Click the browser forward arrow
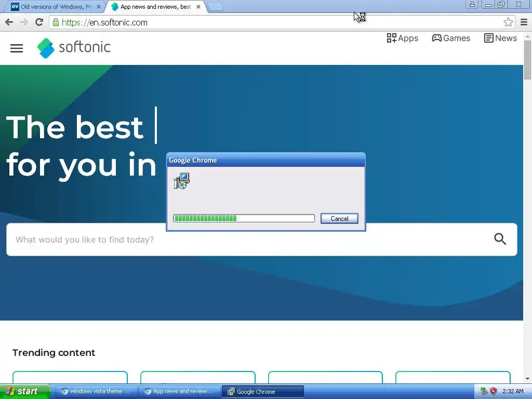The height and width of the screenshot is (399, 532). 24,22
